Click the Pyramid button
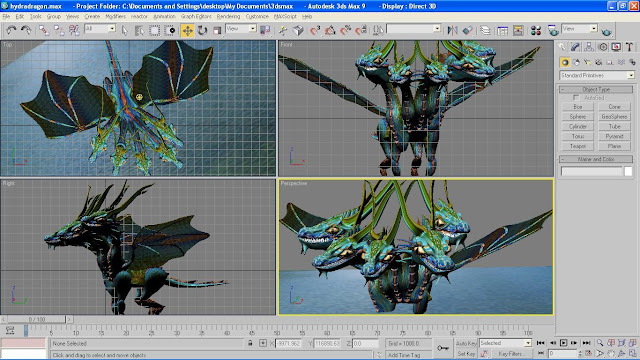The image size is (640, 360). [x=614, y=136]
